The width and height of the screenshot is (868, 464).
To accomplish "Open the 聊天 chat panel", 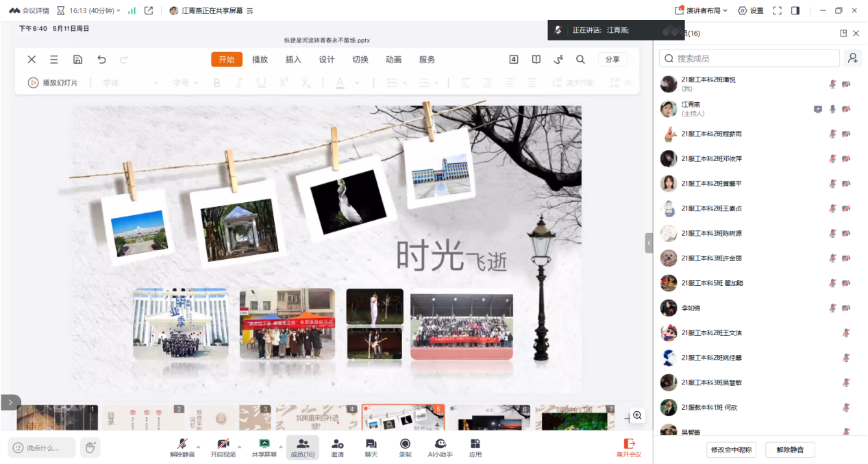I will 371,447.
